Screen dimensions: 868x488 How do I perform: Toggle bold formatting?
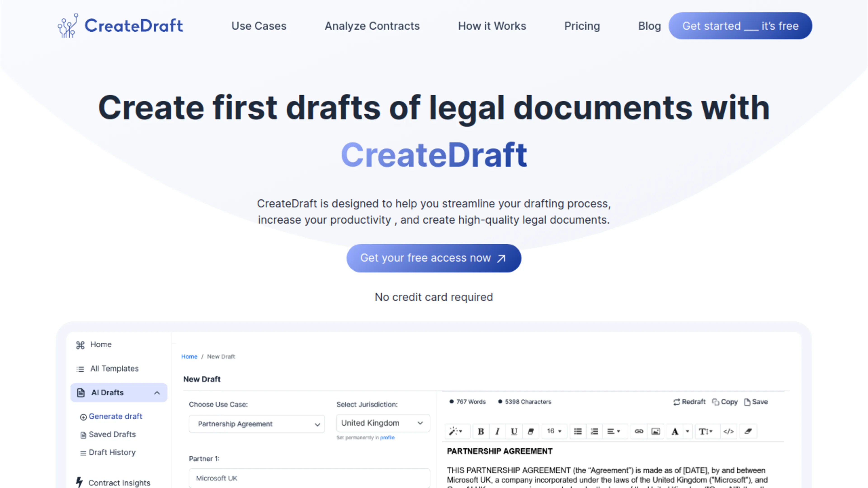(x=481, y=431)
